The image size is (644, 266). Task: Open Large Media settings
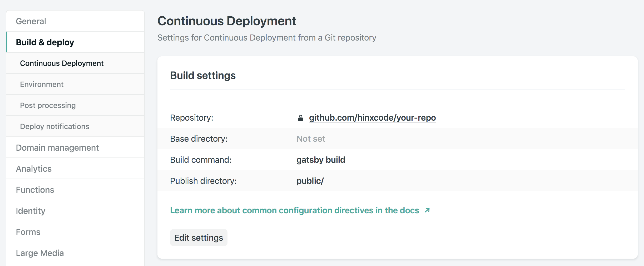[x=40, y=253]
